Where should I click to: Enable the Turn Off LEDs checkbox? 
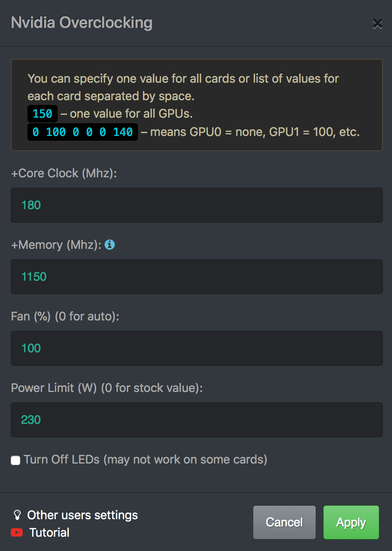pos(16,460)
